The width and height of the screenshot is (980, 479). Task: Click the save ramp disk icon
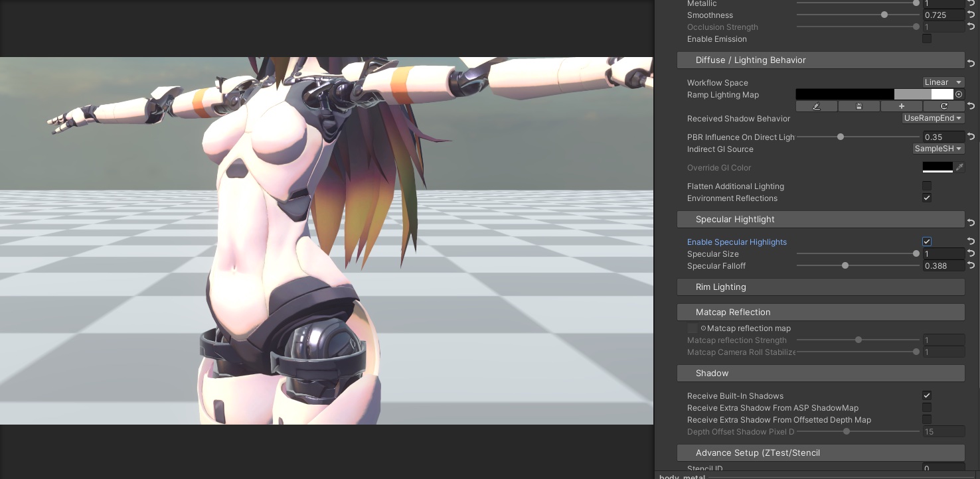(x=858, y=106)
